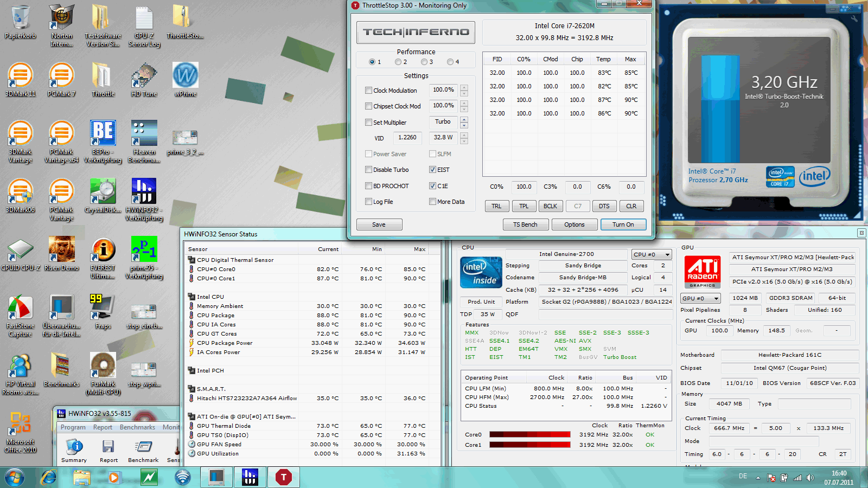Open the FastStone Capture shortcut
Image resolution: width=868 pixels, height=488 pixels.
coord(20,316)
